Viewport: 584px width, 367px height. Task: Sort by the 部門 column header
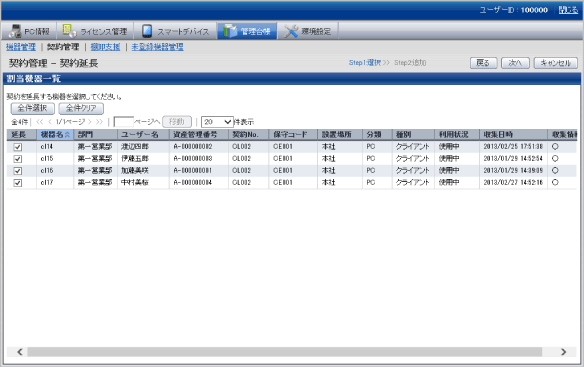95,135
